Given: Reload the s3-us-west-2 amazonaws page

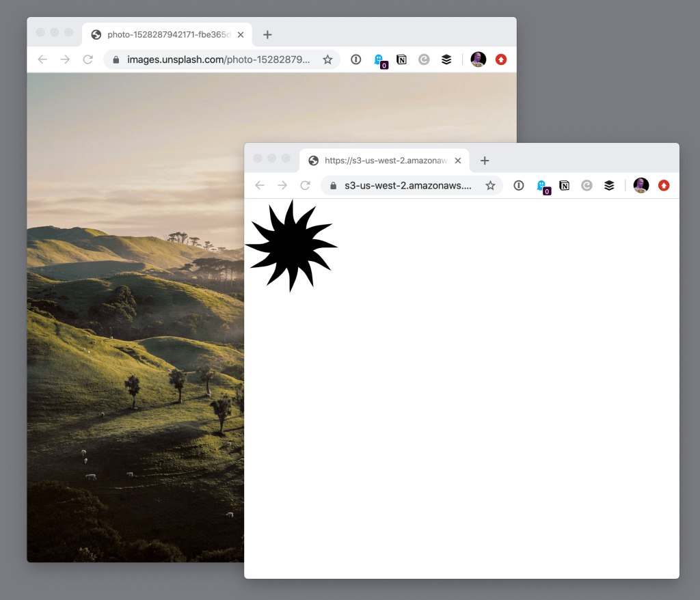Looking at the screenshot, I should [306, 185].
